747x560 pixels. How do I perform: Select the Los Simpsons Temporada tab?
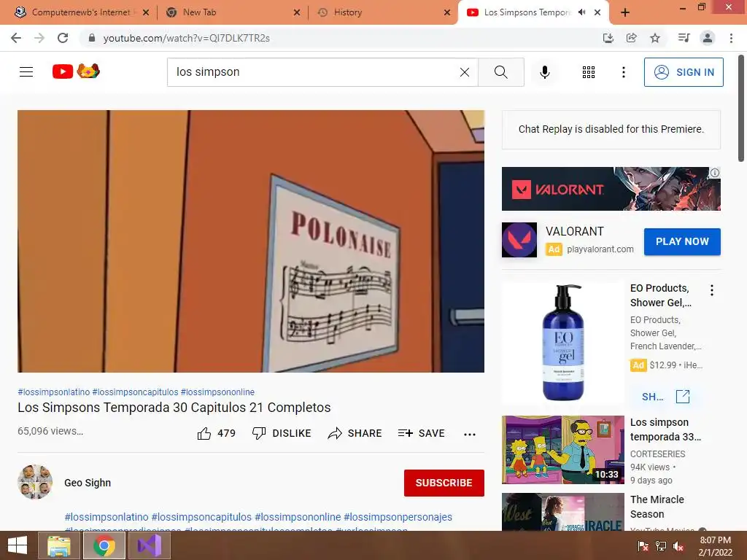point(527,12)
